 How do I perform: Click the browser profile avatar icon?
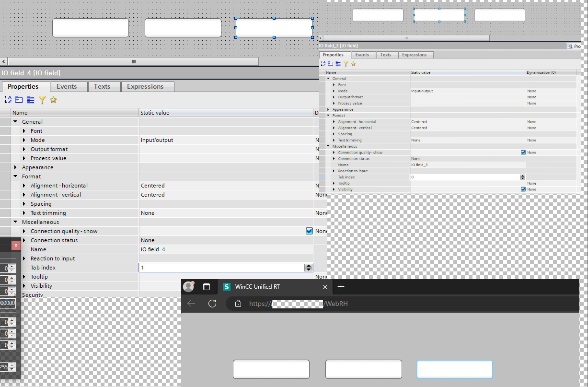189,287
